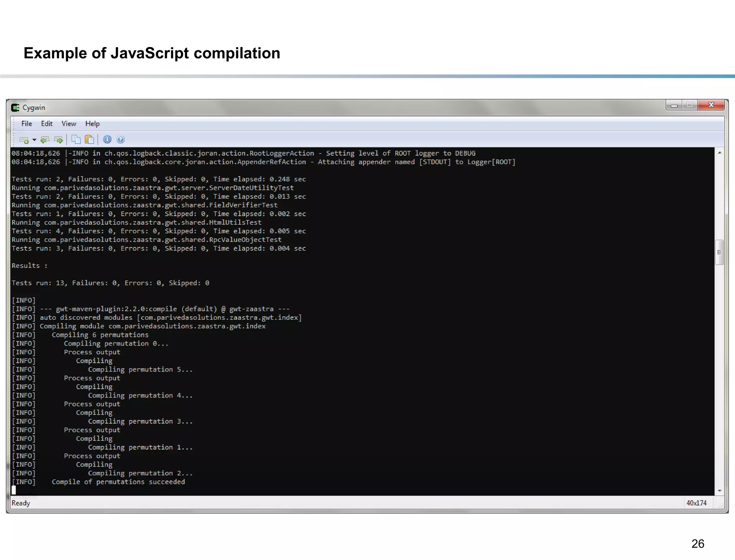Click the 40x174 size status entry
This screenshot has width=735, height=560.
[x=696, y=503]
